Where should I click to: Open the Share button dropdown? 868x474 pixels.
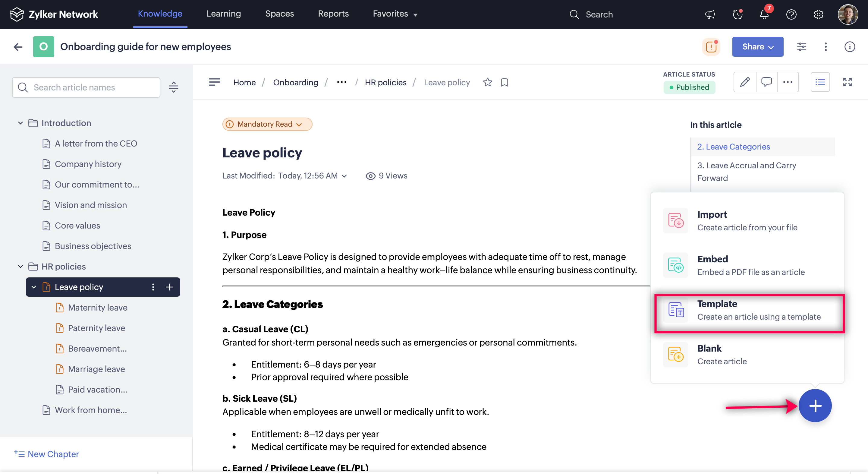[x=757, y=46]
